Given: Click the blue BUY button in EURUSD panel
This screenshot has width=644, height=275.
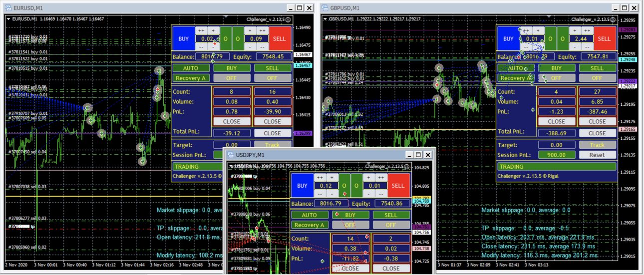Looking at the screenshot, I should coord(184,38).
